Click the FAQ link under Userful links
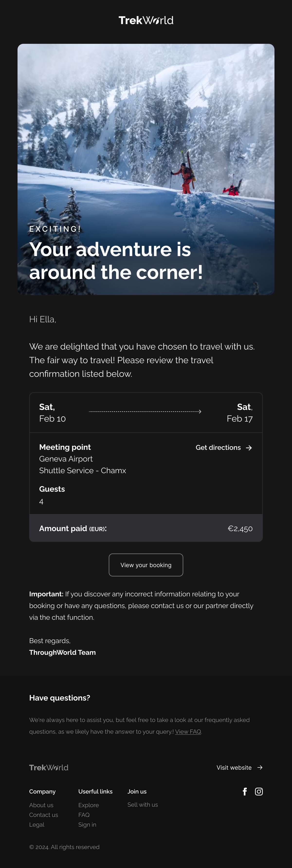The width and height of the screenshot is (292, 868). (x=84, y=815)
